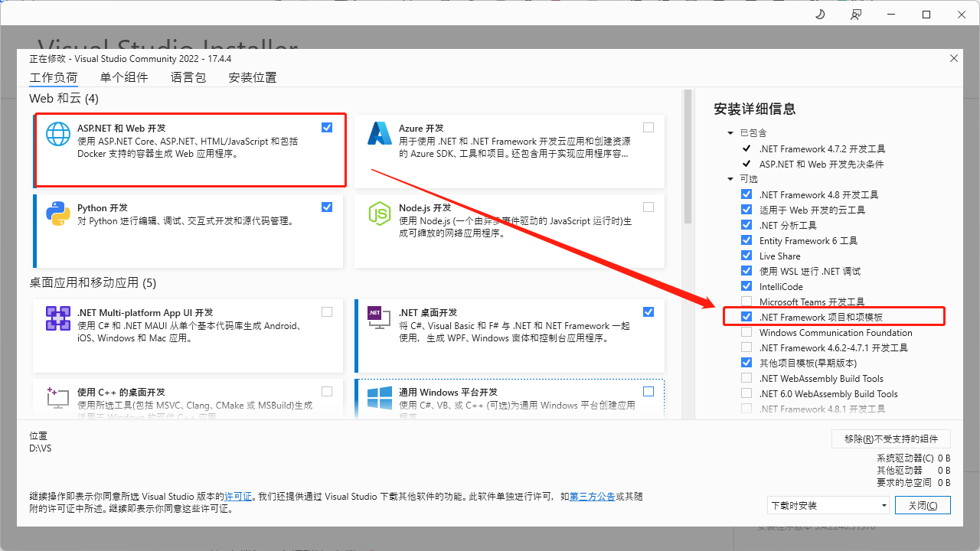Screen dimensions: 980x551
Task: Toggle 其他项目模板(早期版本) checkbox
Action: (746, 363)
